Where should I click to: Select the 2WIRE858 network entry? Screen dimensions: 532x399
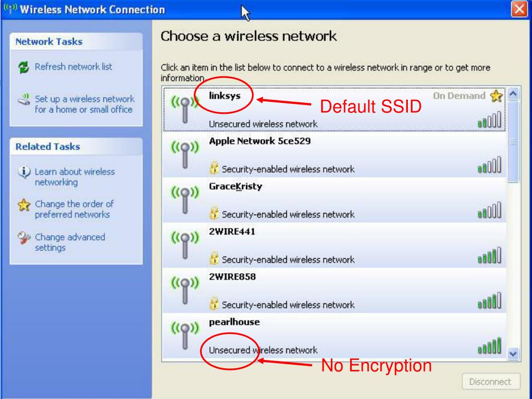click(x=334, y=290)
